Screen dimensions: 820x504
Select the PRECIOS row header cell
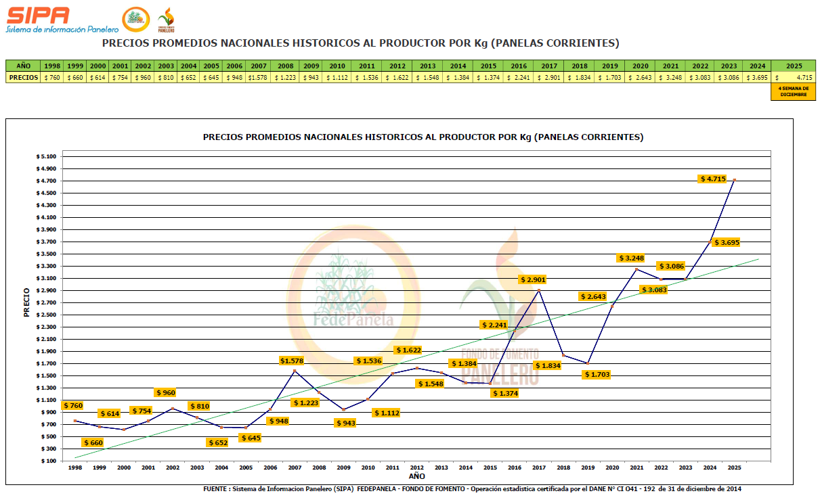(24, 78)
